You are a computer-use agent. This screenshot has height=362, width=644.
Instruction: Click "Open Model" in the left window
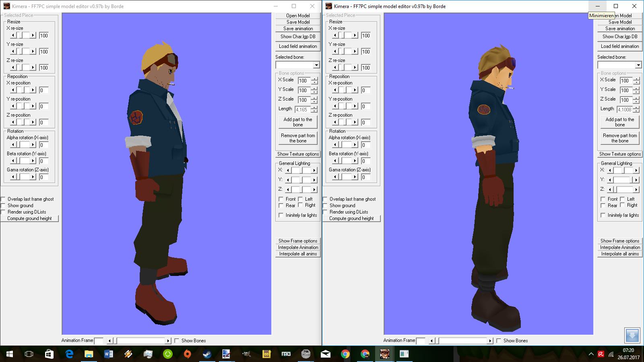point(298,16)
